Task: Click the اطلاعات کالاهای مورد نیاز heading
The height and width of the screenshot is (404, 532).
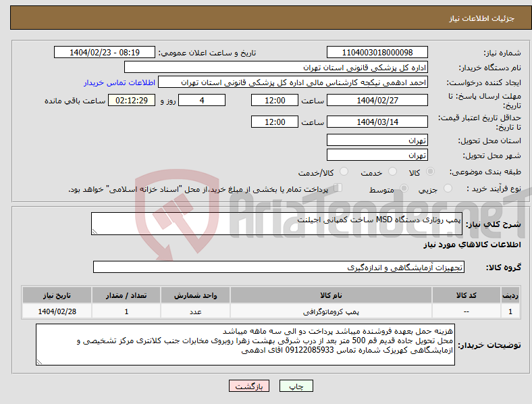Action: click(x=472, y=245)
